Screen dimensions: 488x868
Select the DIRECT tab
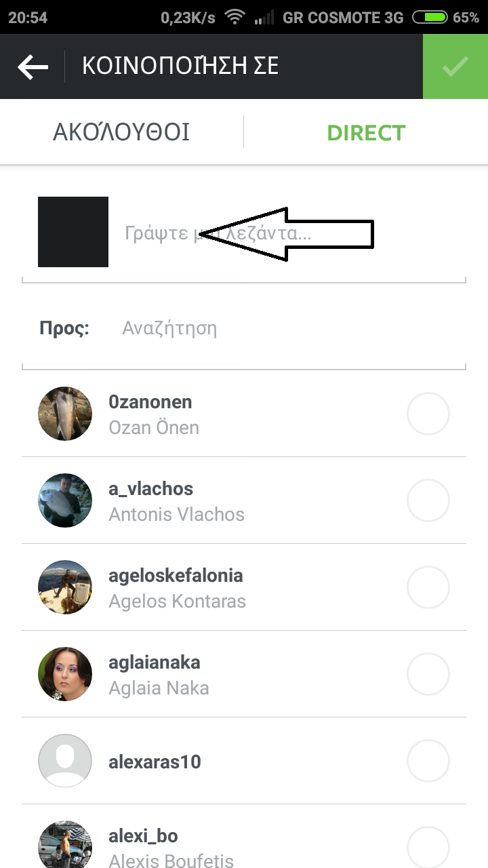coord(366,132)
